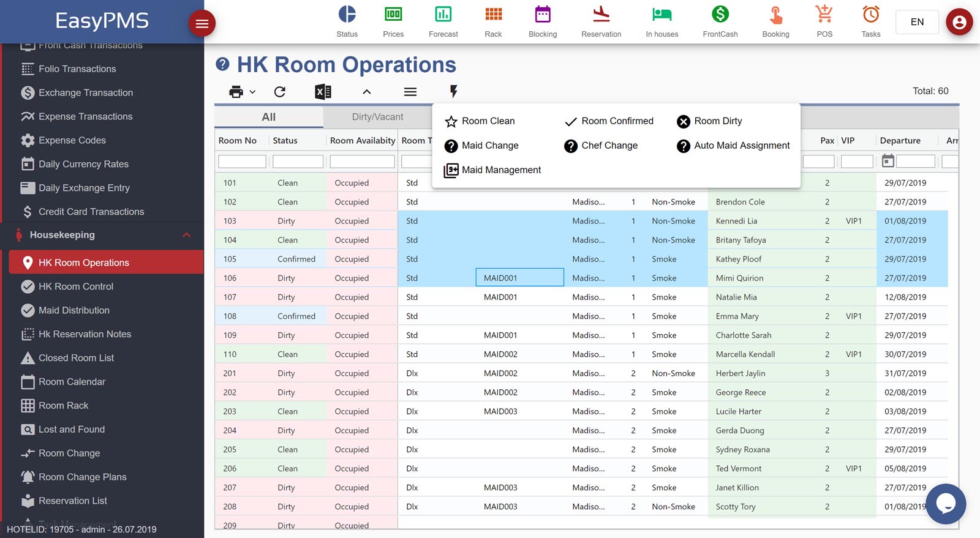Click the Room No filter field
The height and width of the screenshot is (538, 980).
tap(242, 162)
